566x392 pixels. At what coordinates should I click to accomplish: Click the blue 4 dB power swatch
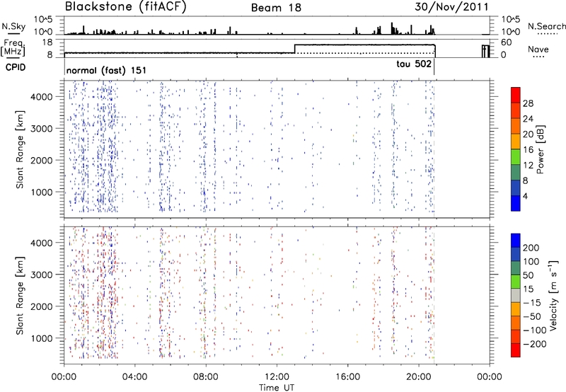tap(516, 204)
